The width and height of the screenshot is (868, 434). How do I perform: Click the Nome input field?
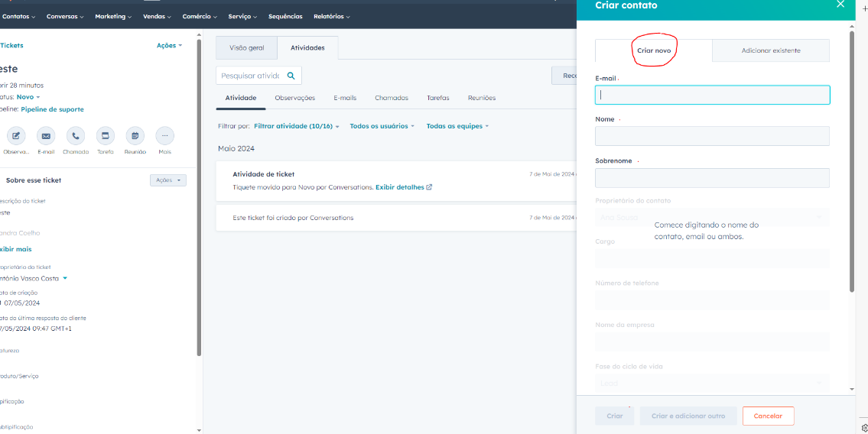click(712, 136)
